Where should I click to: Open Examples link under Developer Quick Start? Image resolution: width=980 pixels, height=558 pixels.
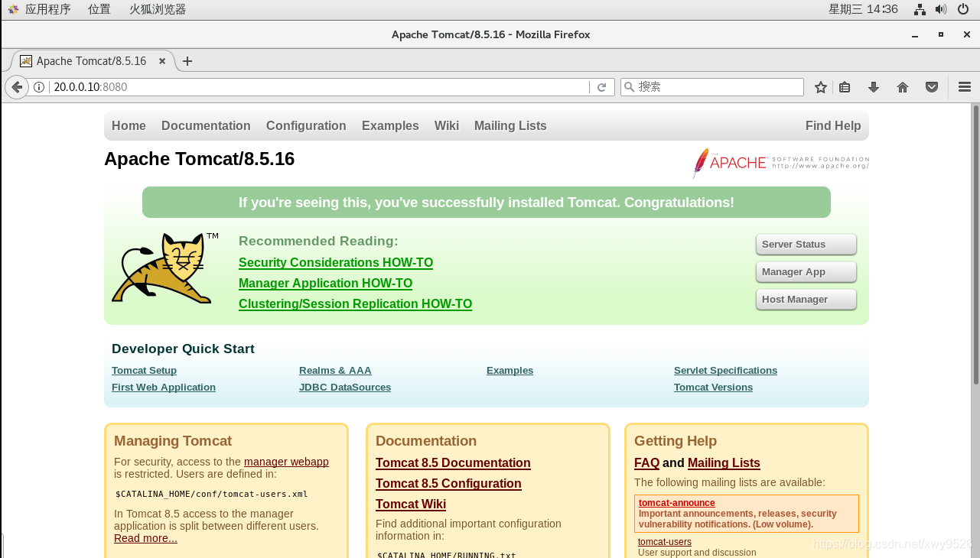coord(510,371)
